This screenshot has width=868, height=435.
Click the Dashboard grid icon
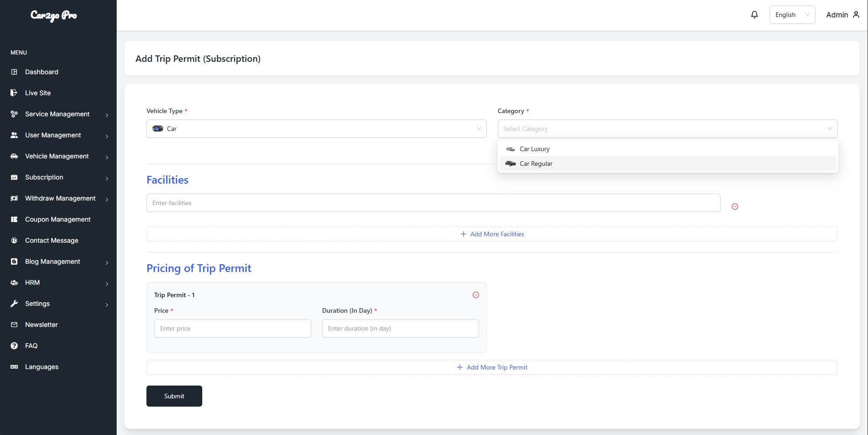pos(14,72)
